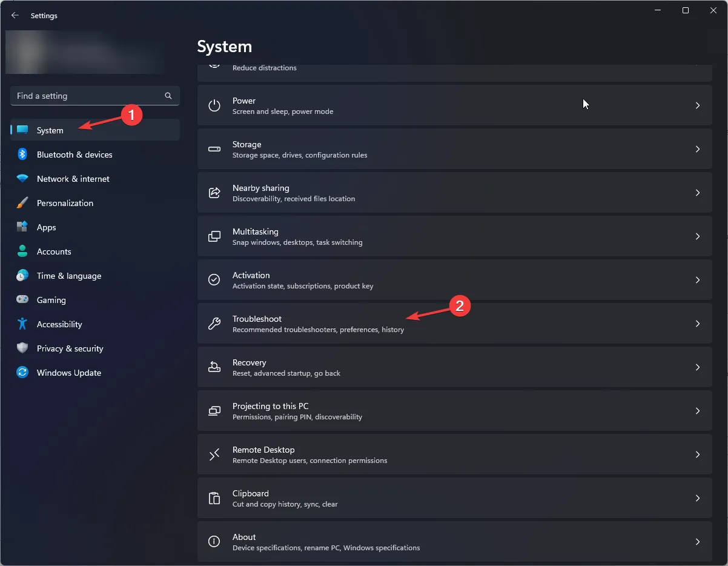Click the Remote Desktop icon
This screenshot has height=566, width=728.
click(214, 454)
